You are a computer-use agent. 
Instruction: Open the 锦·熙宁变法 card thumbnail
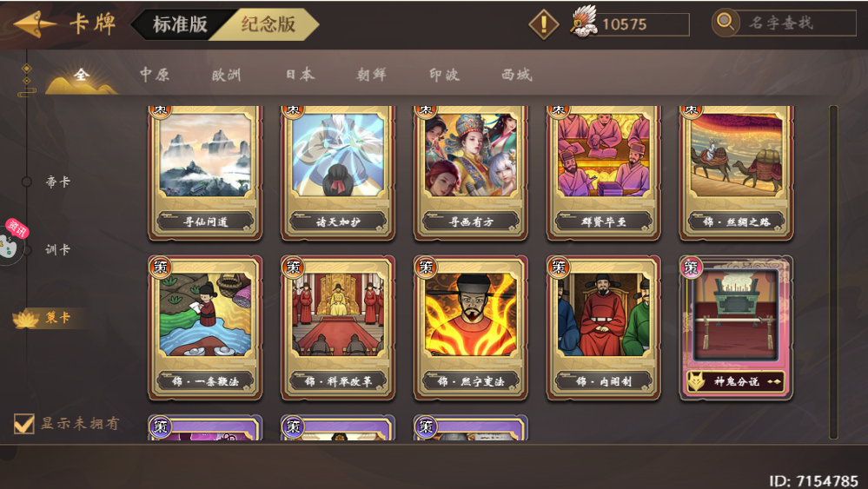[471, 327]
